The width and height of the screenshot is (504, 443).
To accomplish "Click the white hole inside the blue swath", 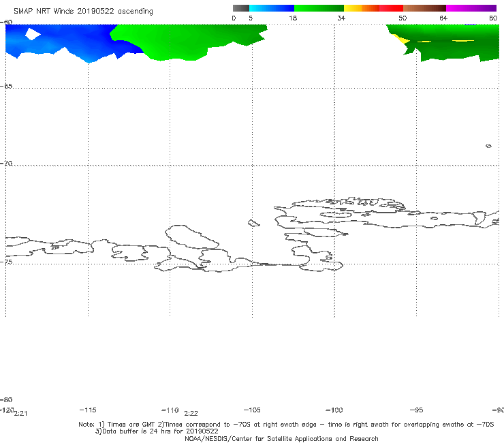I will coord(33,34).
